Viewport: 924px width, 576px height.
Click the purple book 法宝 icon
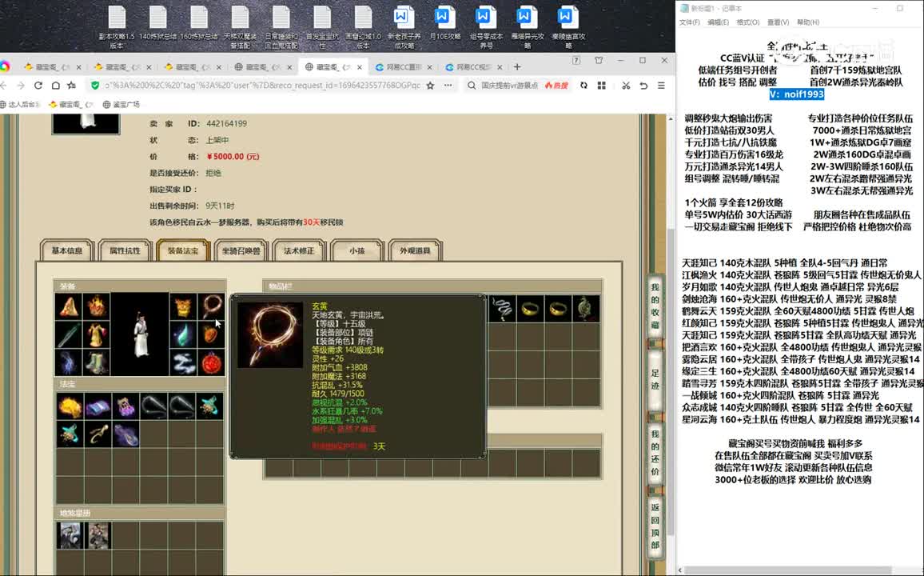[98, 406]
